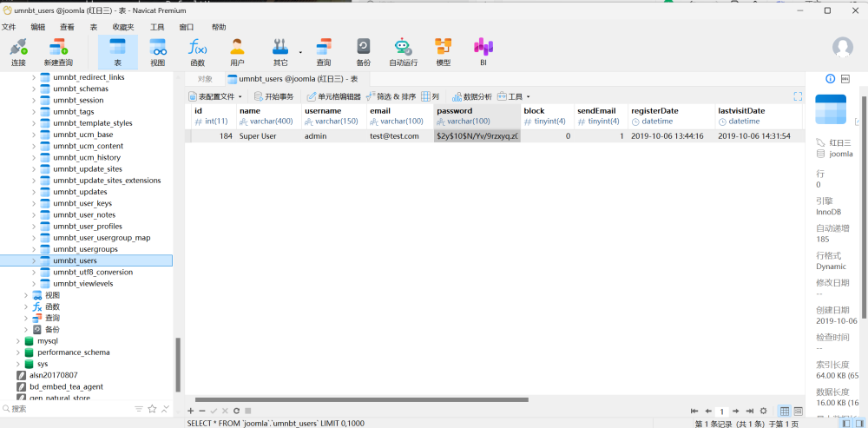
Task: Open the BI toolbar icon
Action: point(483,51)
